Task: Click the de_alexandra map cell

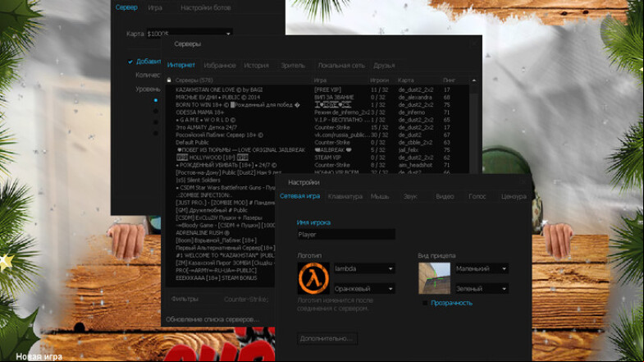Action: click(x=415, y=98)
